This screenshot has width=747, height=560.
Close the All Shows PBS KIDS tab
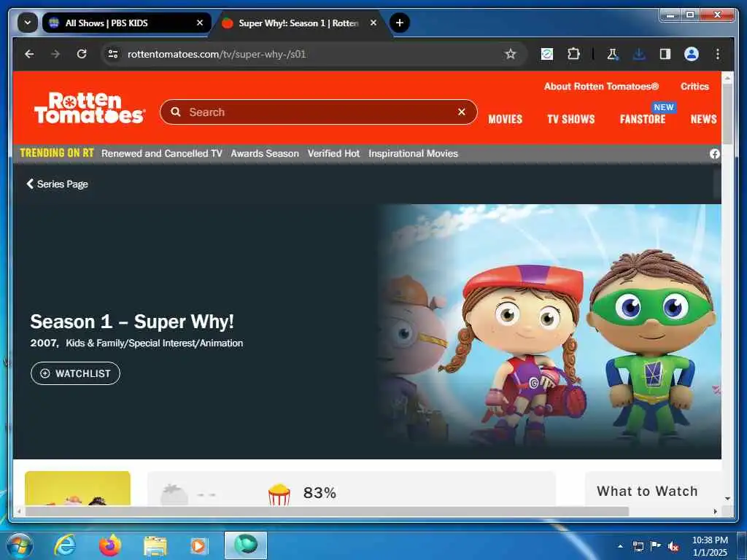click(x=200, y=23)
